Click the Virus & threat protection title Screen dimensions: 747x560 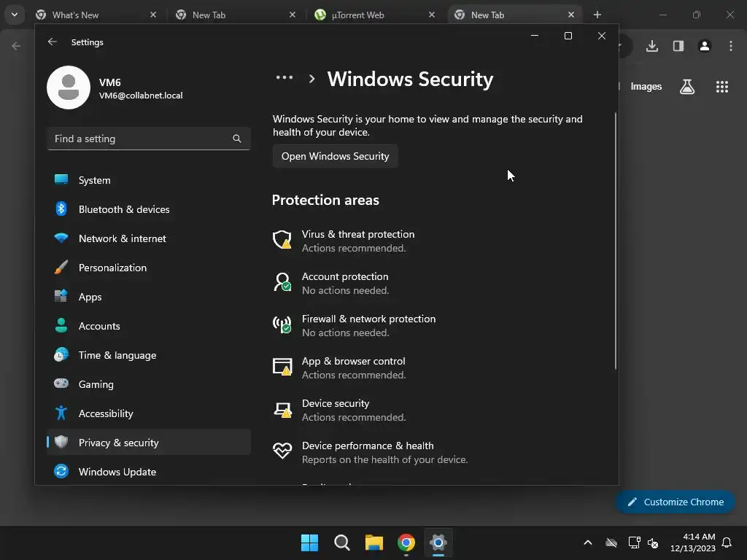point(357,234)
